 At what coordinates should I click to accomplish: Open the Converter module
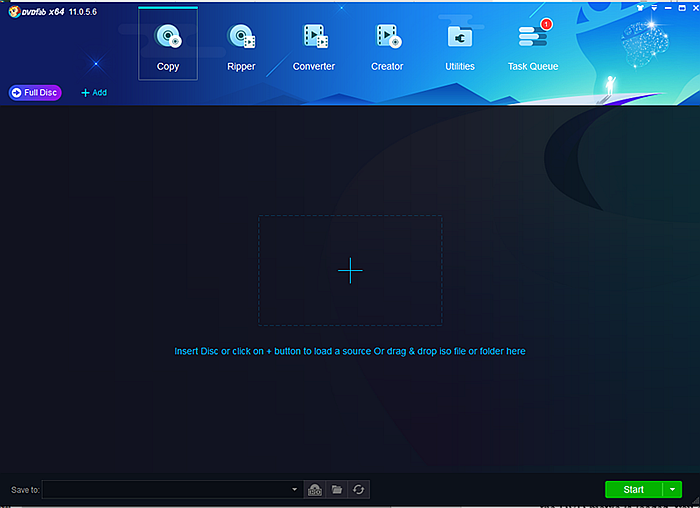click(x=314, y=47)
